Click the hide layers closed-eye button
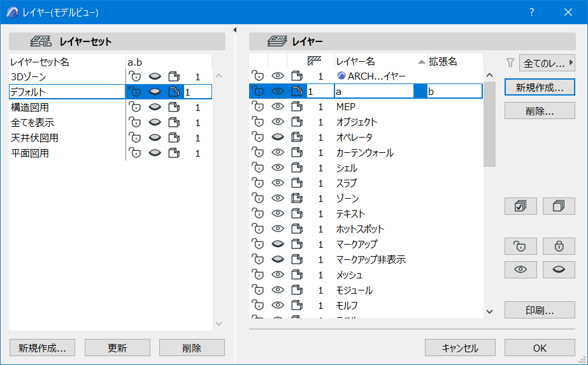Viewport: 588px width, 365px height. 559,269
